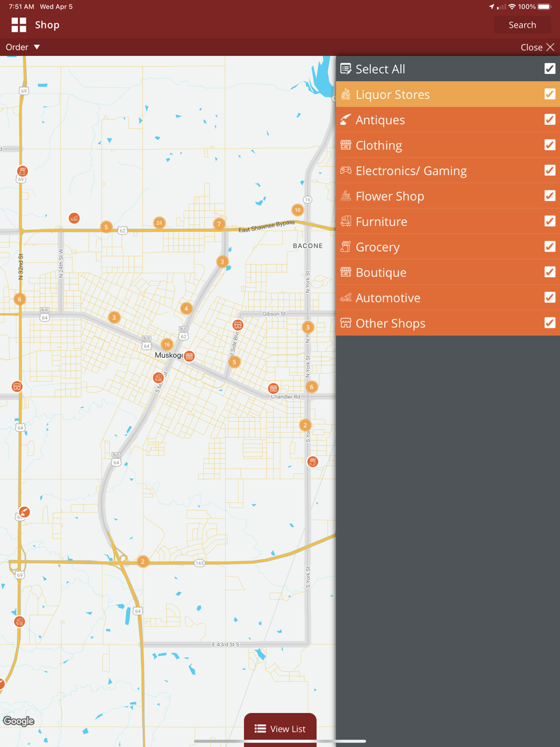Uncheck the Antiques checkbox
The width and height of the screenshot is (560, 747).
point(550,119)
